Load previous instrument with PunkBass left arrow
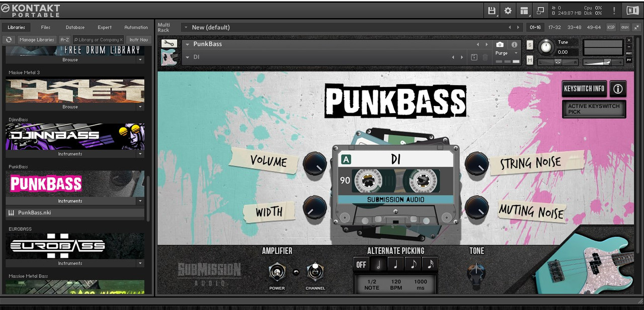The height and width of the screenshot is (310, 644). [477, 45]
